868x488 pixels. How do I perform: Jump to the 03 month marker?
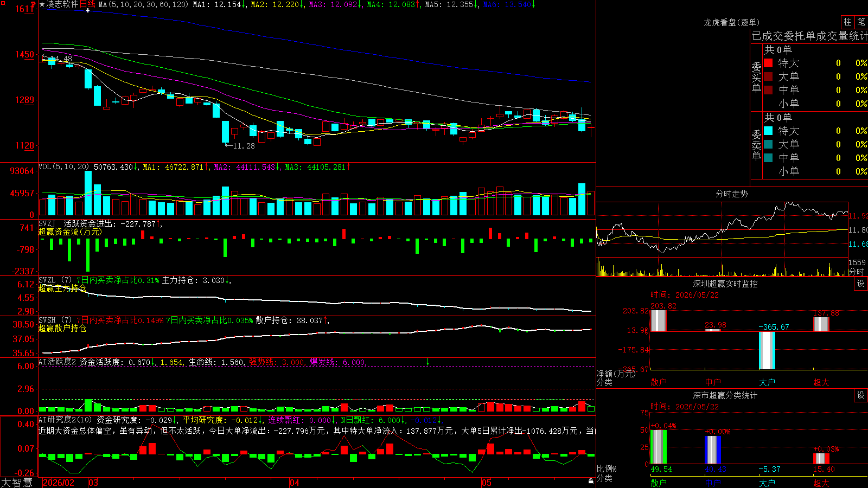coord(93,483)
